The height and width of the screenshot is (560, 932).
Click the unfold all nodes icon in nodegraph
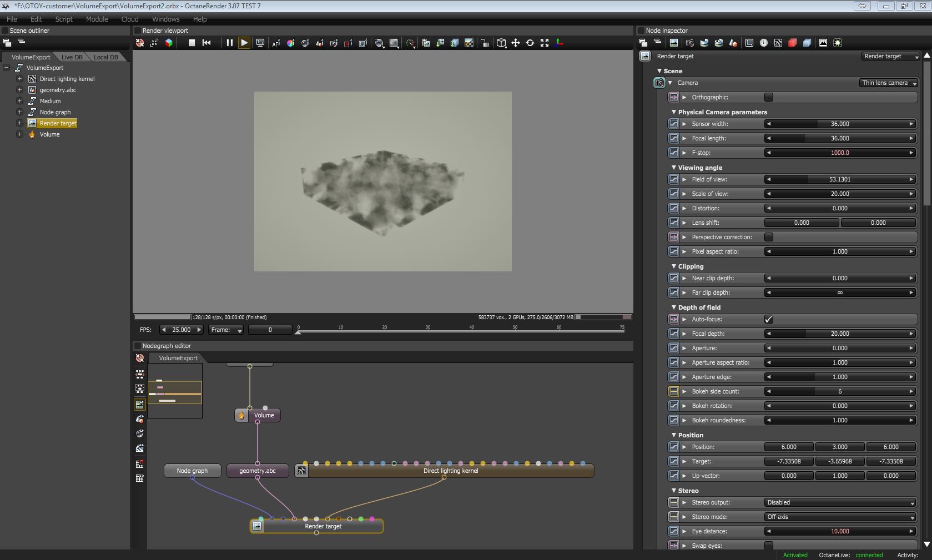[140, 374]
